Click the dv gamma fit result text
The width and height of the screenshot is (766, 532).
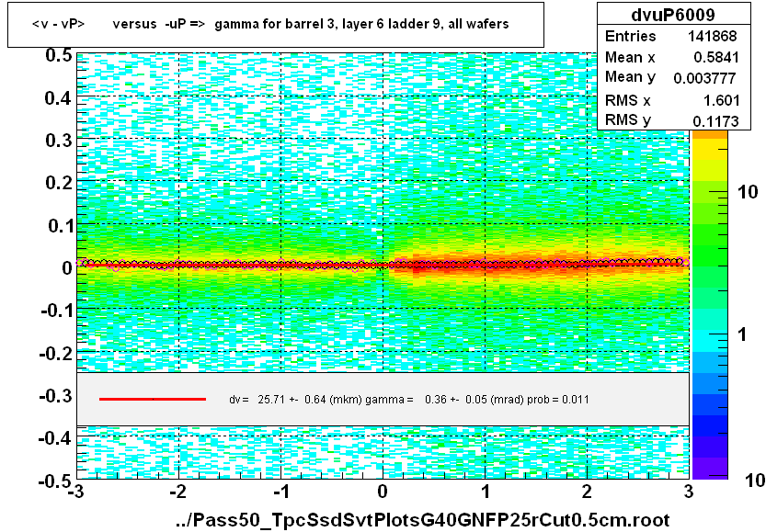tap(409, 400)
